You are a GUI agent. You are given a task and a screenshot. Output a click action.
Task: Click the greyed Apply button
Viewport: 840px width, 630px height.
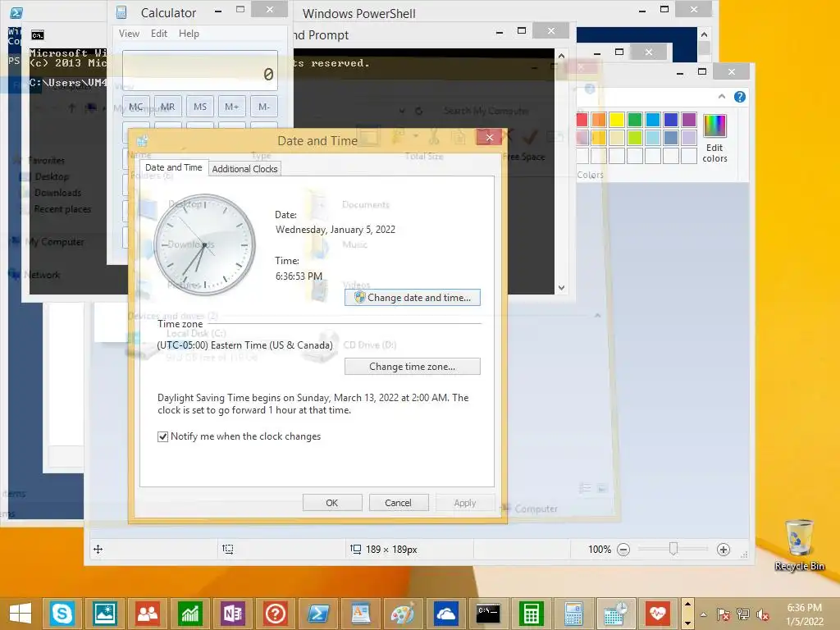tap(465, 503)
